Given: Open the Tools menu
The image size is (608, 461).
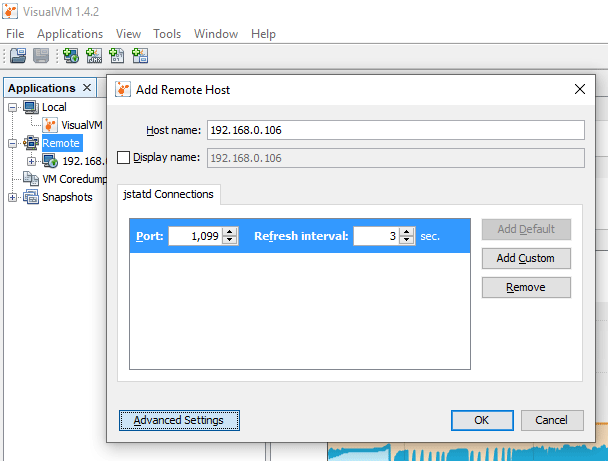Looking at the screenshot, I should tap(167, 34).
